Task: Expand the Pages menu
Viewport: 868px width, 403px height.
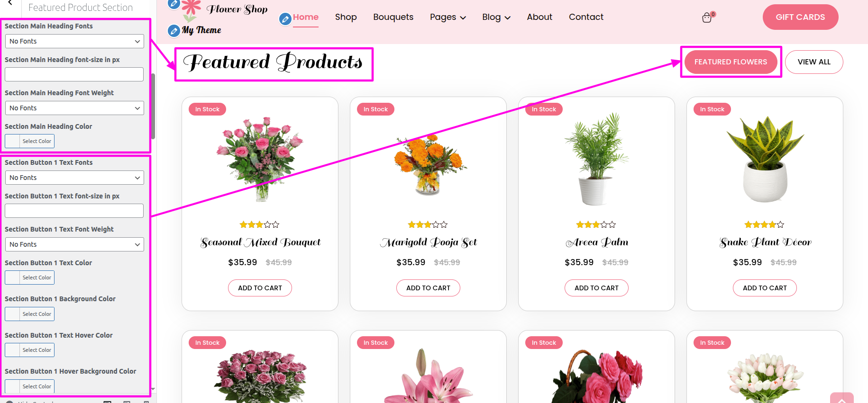Action: 448,17
